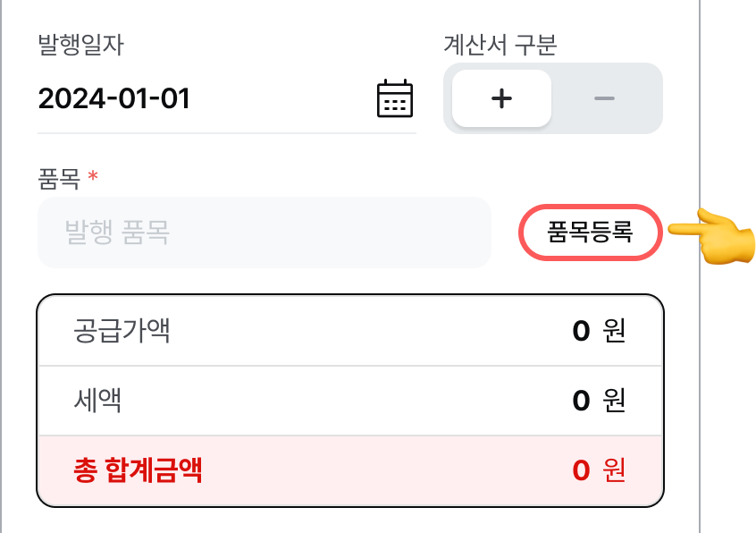This screenshot has height=533, width=756.
Task: Click the 품목등록 button
Action: [x=590, y=232]
